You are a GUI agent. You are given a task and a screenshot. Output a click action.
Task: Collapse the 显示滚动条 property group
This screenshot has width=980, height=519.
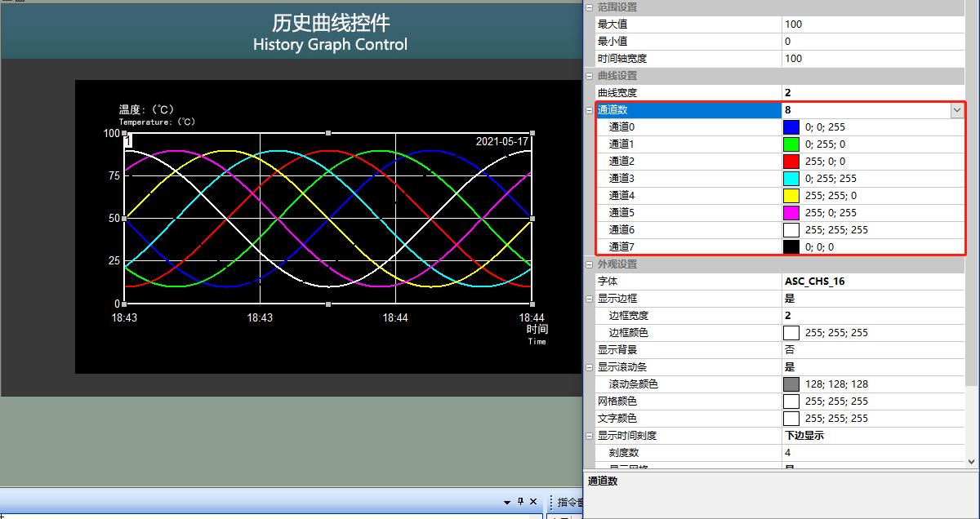(x=590, y=367)
